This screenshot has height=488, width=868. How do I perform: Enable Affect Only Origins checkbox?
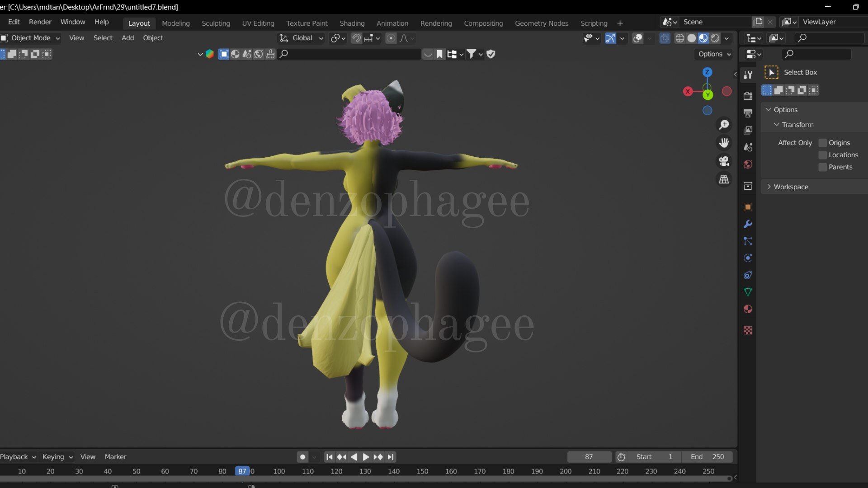[x=823, y=143]
